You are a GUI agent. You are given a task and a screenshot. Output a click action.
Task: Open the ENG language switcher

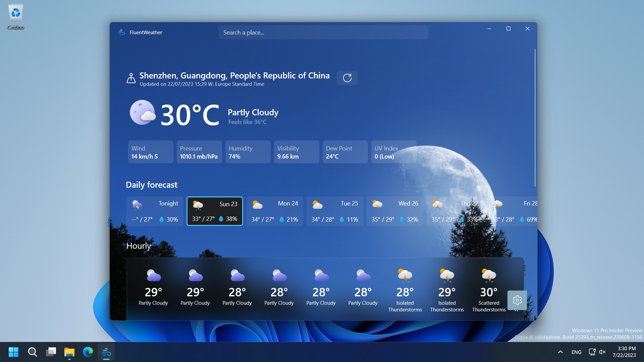pos(576,352)
